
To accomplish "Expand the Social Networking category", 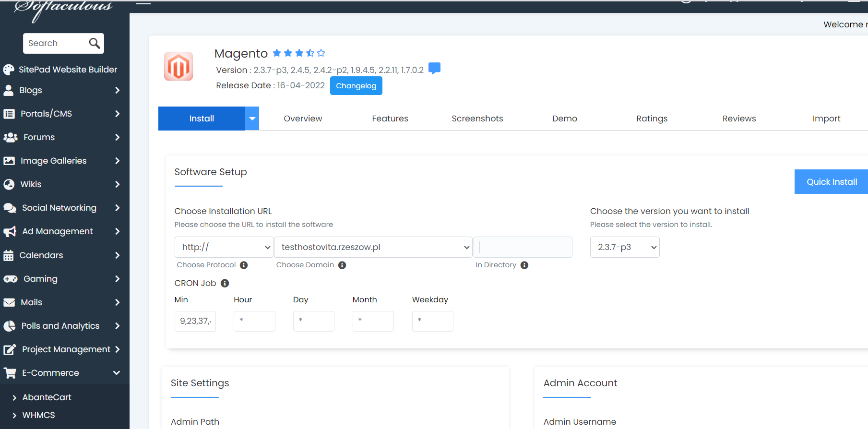I will pos(117,208).
